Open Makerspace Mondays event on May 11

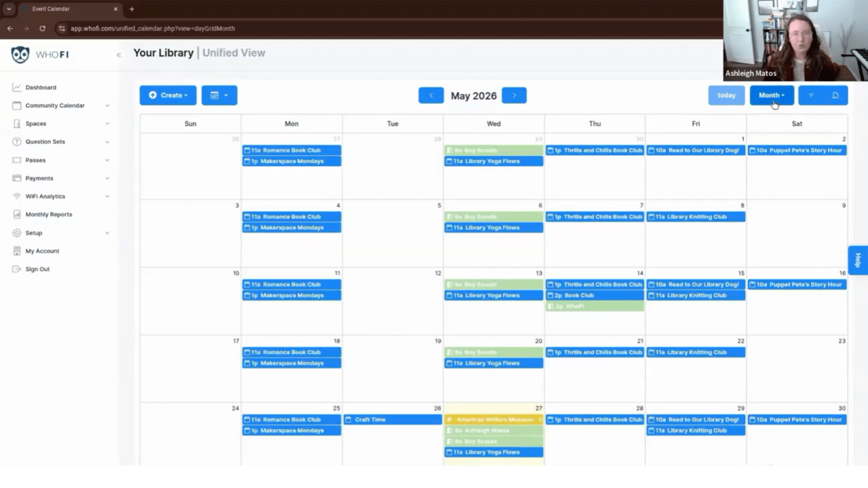(292, 296)
